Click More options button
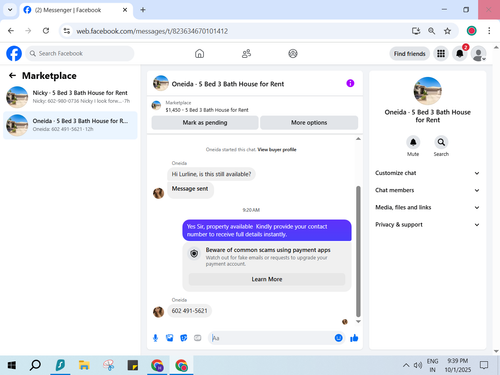This screenshot has height=375, width=500. click(309, 123)
